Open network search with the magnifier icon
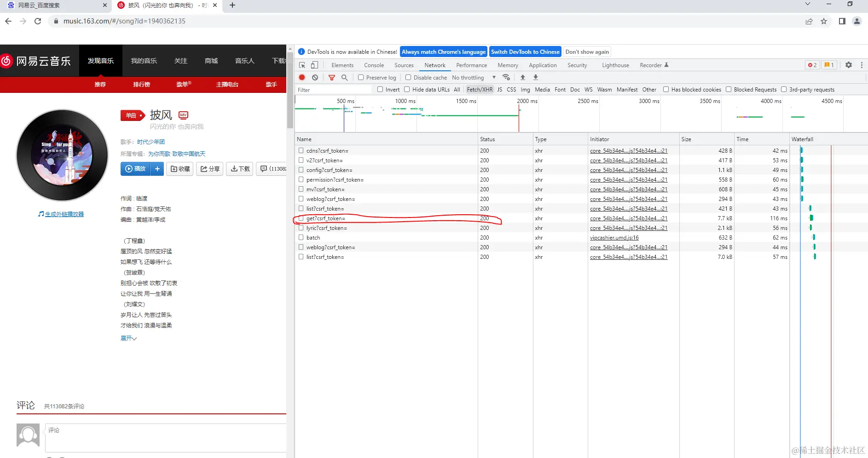This screenshot has width=868, height=458. tap(344, 77)
